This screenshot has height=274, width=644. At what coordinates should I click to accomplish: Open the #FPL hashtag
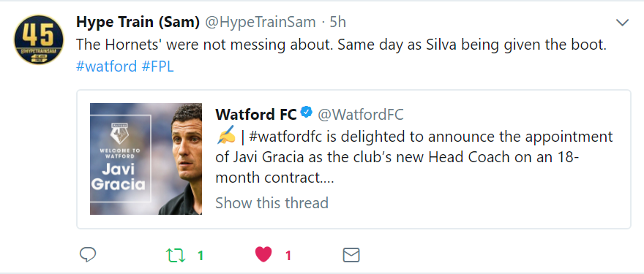[x=158, y=66]
